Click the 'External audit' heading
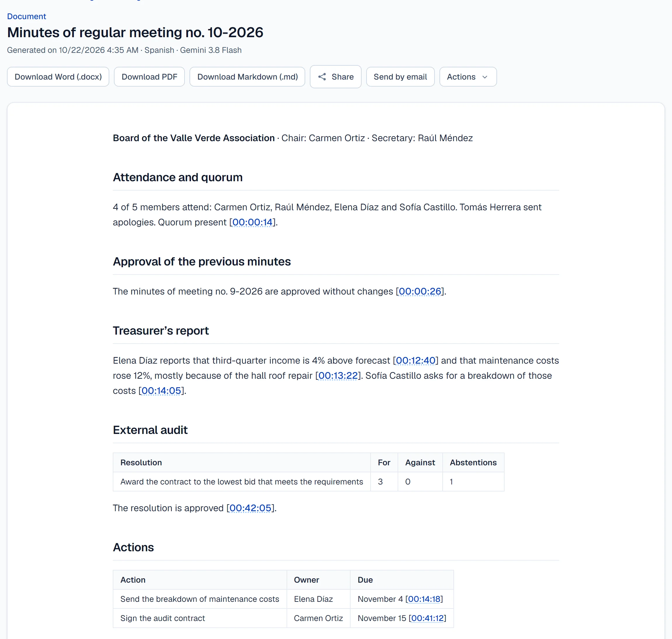Screen dimensions: 672x639 click(x=150, y=430)
